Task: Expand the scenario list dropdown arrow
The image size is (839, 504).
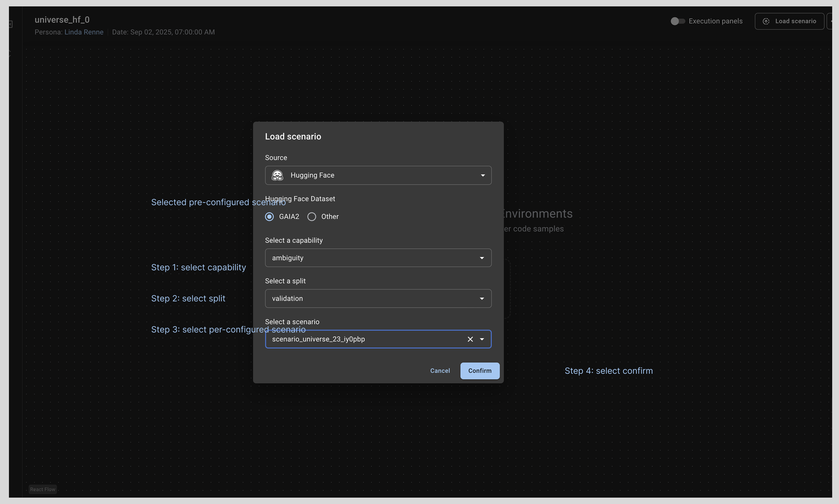Action: click(482, 339)
